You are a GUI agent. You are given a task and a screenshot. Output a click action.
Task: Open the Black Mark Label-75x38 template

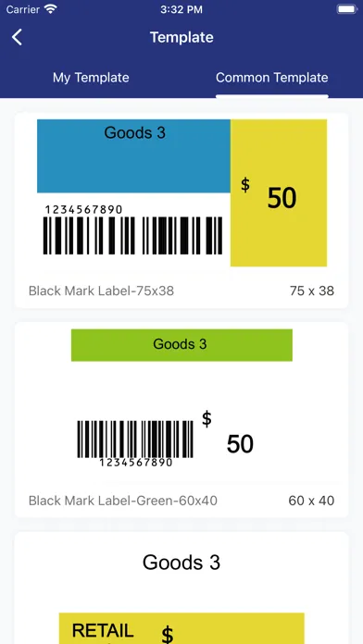(x=181, y=210)
